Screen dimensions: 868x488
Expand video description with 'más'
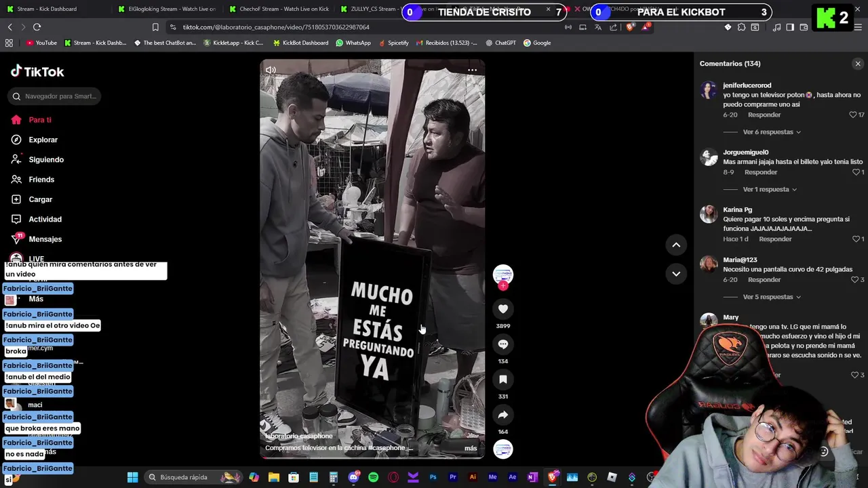pos(471,448)
